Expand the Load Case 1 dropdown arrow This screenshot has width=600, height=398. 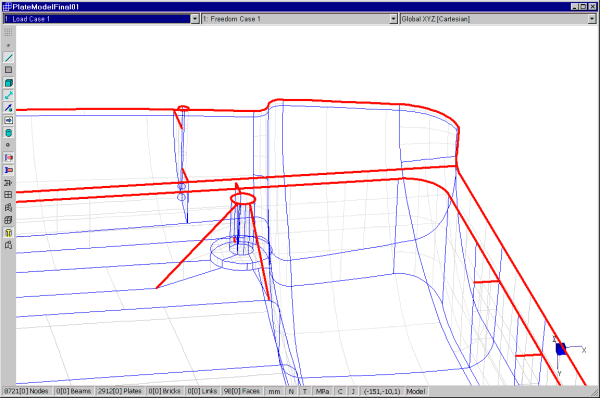(x=195, y=19)
